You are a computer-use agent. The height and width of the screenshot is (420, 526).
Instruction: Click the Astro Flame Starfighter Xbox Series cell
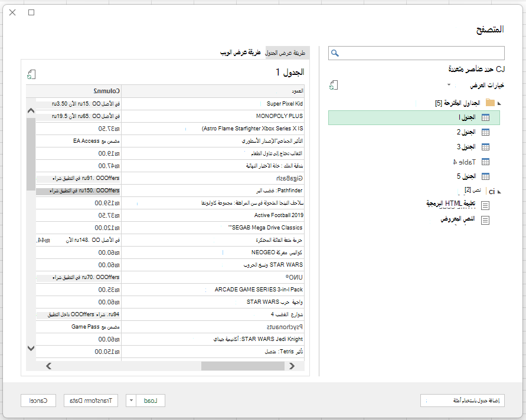[x=213, y=129]
